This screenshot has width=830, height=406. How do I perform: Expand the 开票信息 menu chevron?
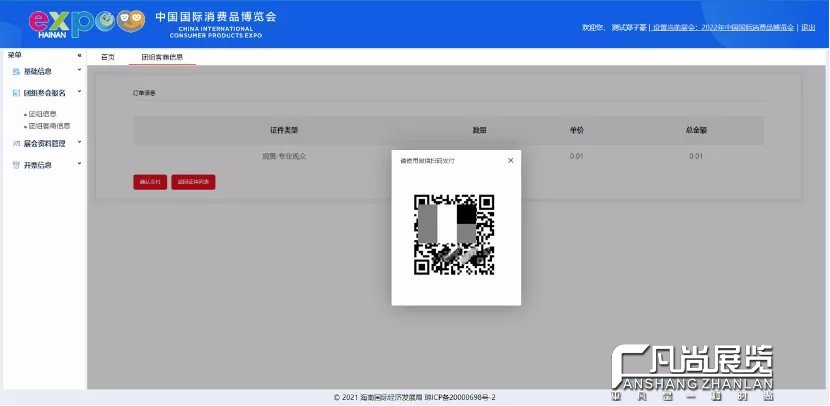click(80, 165)
